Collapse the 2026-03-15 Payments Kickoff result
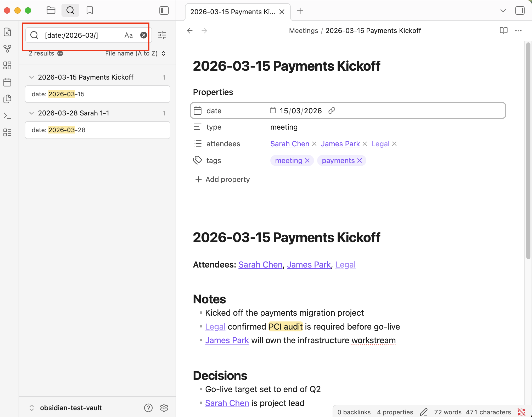This screenshot has height=417, width=532. [32, 77]
